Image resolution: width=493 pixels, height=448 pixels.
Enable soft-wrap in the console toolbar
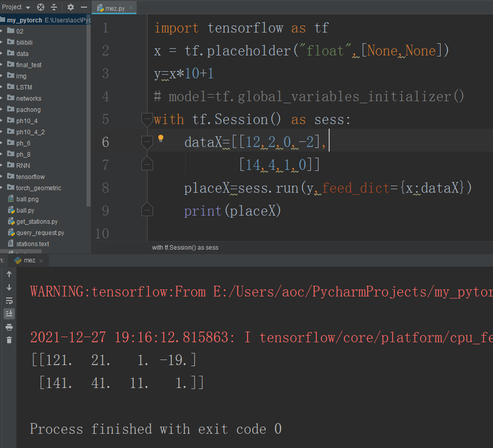pos(9,300)
